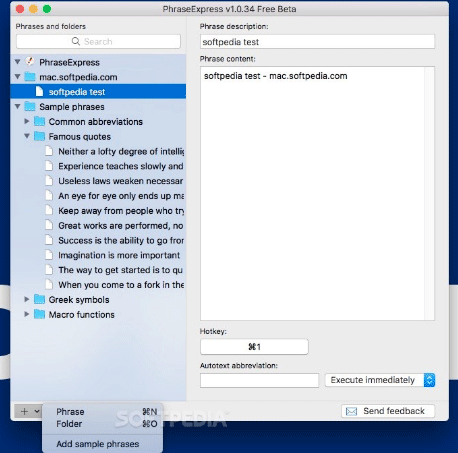Click the 'Common abbreviations' folder label

[96, 122]
